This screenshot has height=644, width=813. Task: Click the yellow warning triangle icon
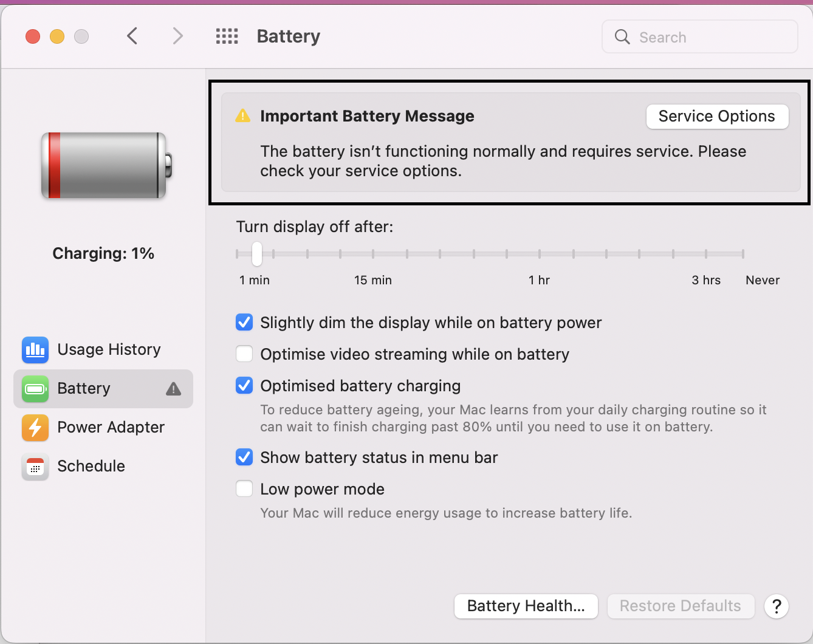pos(242,115)
